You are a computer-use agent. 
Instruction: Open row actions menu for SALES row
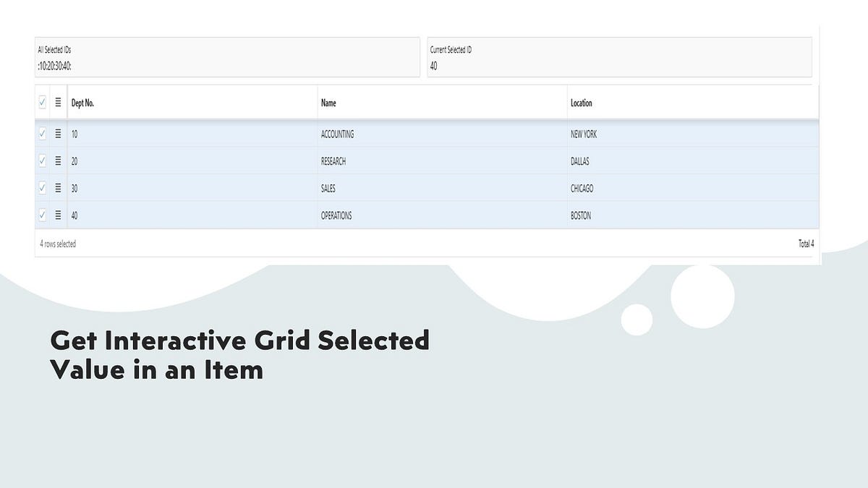(58, 188)
